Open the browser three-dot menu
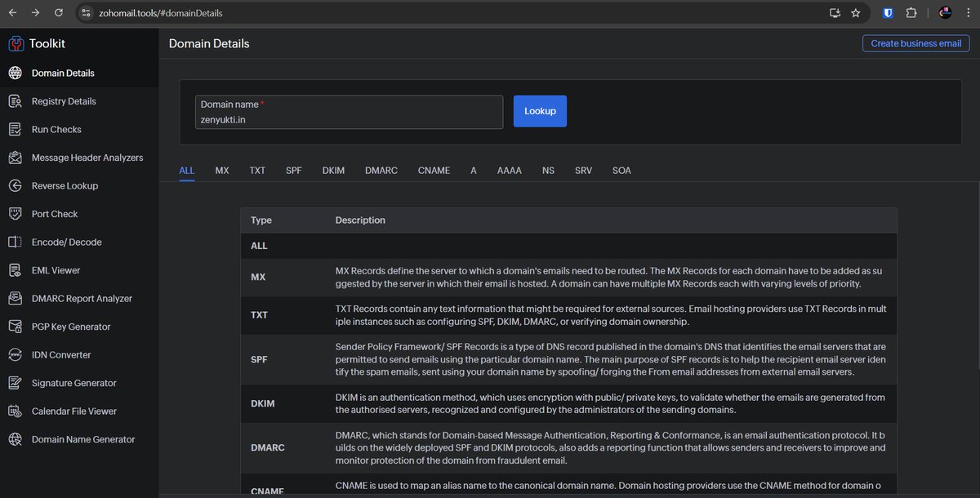Image resolution: width=980 pixels, height=498 pixels. coord(969,13)
